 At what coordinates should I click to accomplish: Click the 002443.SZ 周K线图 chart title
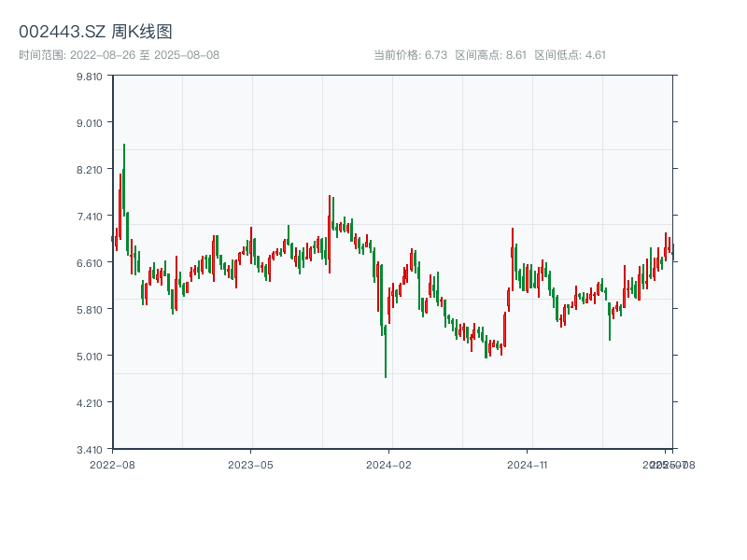pyautogui.click(x=95, y=32)
